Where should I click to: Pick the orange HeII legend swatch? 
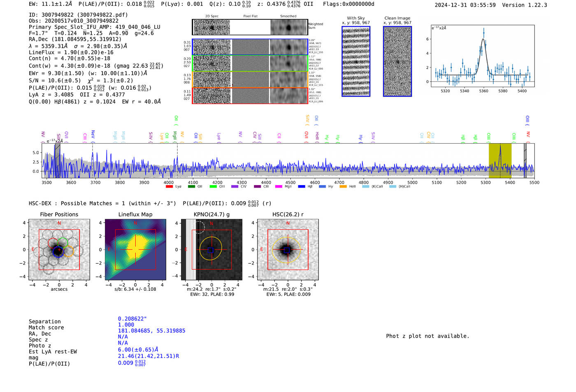click(x=343, y=187)
